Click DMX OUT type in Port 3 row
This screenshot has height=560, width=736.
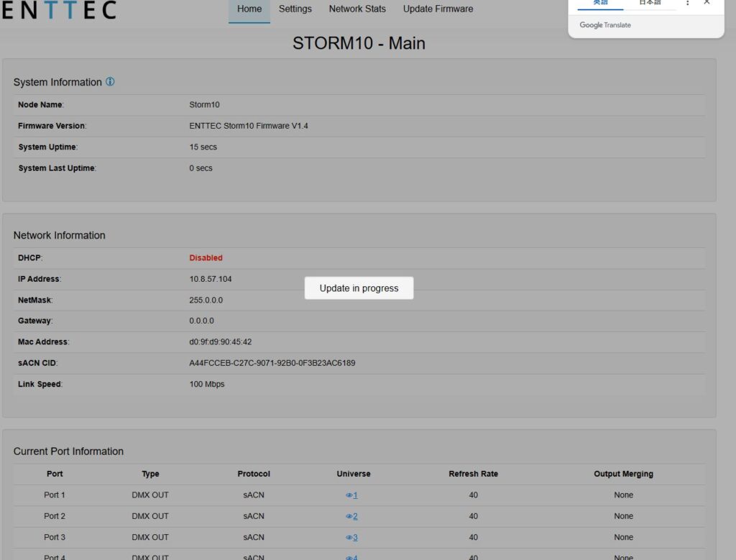pos(150,537)
